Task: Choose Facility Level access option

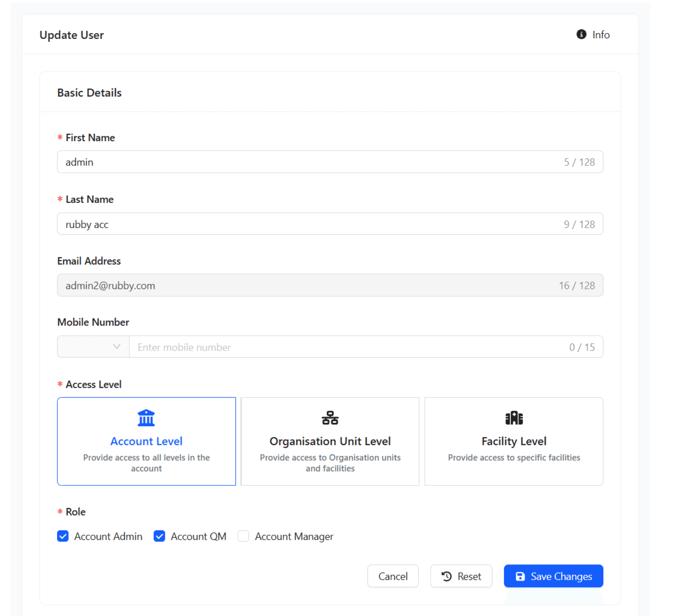Action: (x=514, y=441)
